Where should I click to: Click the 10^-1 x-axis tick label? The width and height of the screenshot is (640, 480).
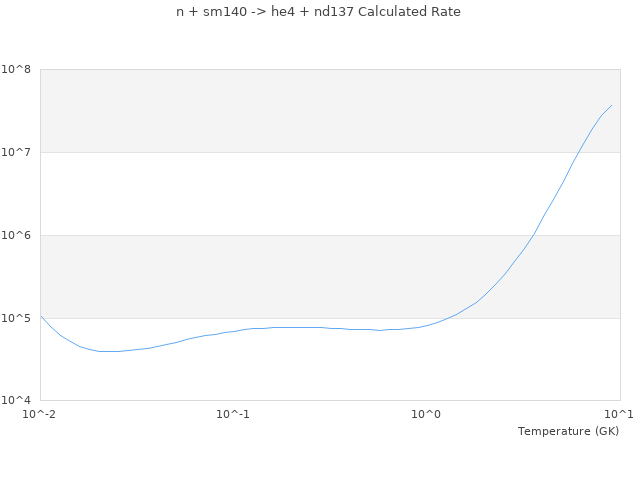tap(233, 413)
